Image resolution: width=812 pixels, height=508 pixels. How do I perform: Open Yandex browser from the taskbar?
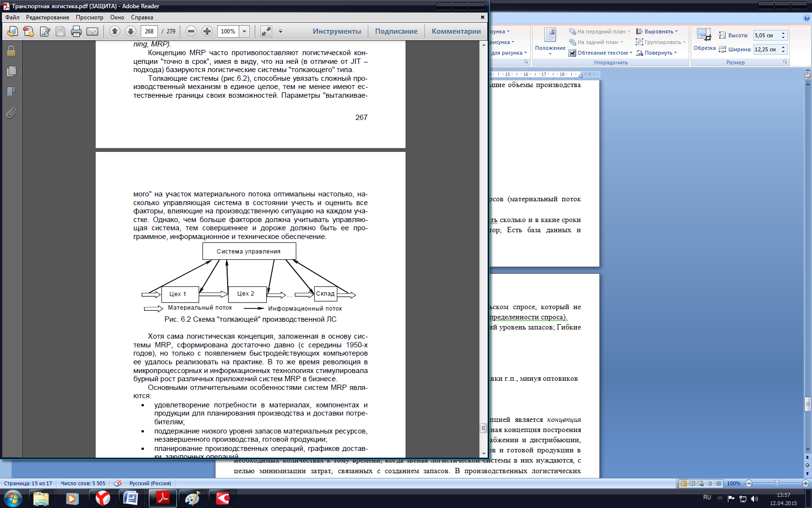click(102, 498)
